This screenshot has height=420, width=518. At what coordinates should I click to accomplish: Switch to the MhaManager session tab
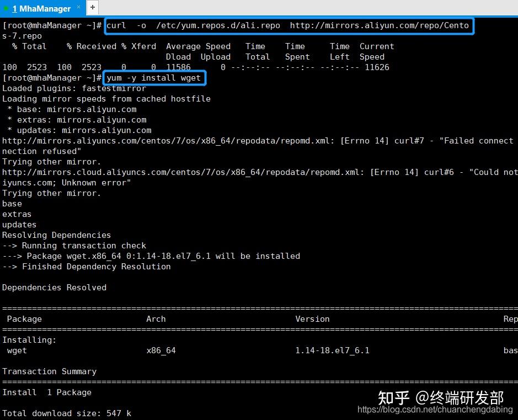41,8
